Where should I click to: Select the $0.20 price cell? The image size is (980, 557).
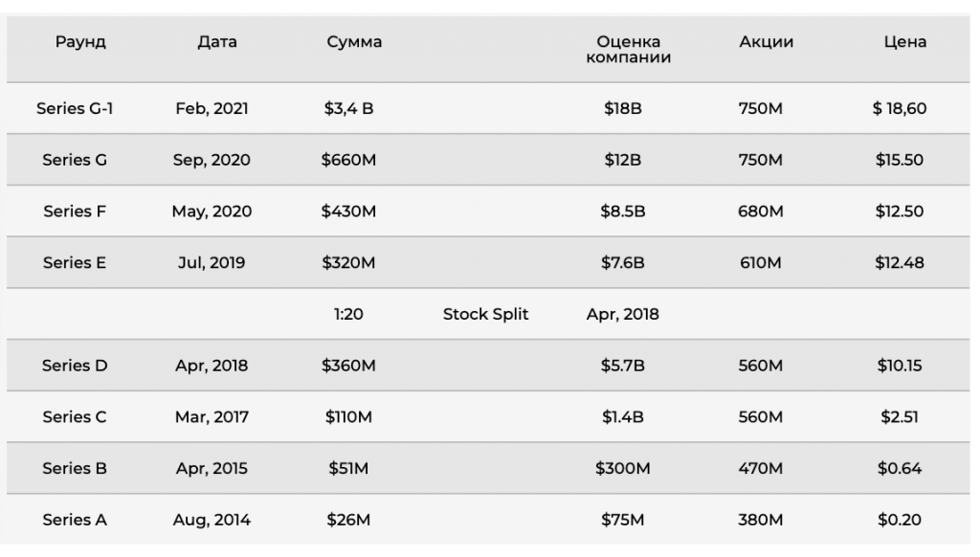(x=900, y=520)
